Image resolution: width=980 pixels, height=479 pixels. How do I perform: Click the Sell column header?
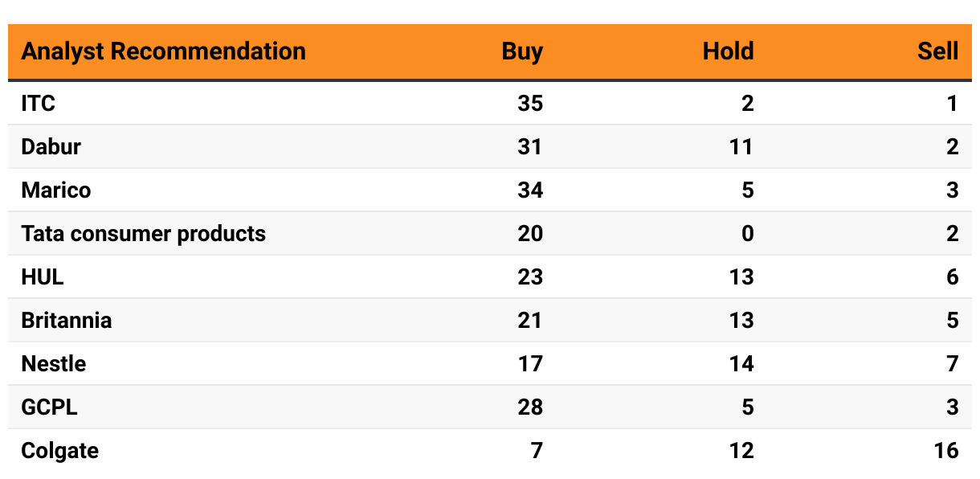pyautogui.click(x=937, y=51)
